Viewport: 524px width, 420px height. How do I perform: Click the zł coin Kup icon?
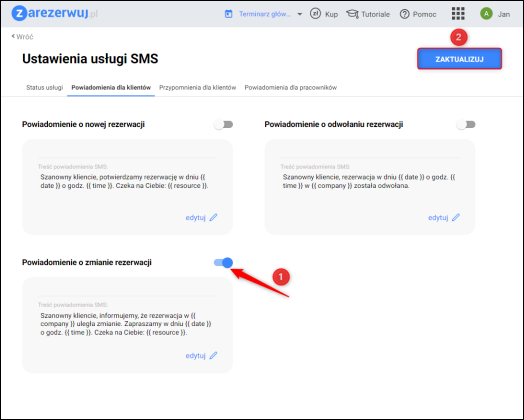(x=315, y=14)
